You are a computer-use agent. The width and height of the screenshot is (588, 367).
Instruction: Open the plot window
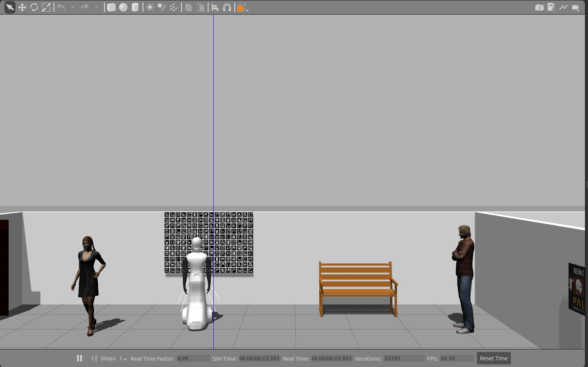point(563,7)
